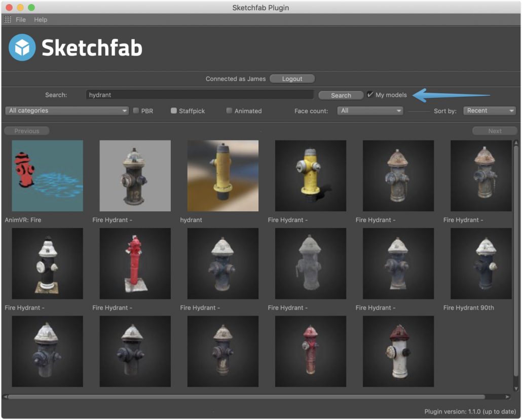The image size is (522, 420).
Task: Open the Sort by Recent dropdown
Action: pos(489,111)
